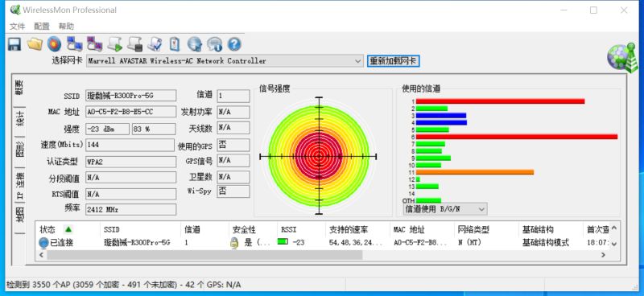Click the floppy disk save icon
The image size is (644, 296).
(x=14, y=44)
